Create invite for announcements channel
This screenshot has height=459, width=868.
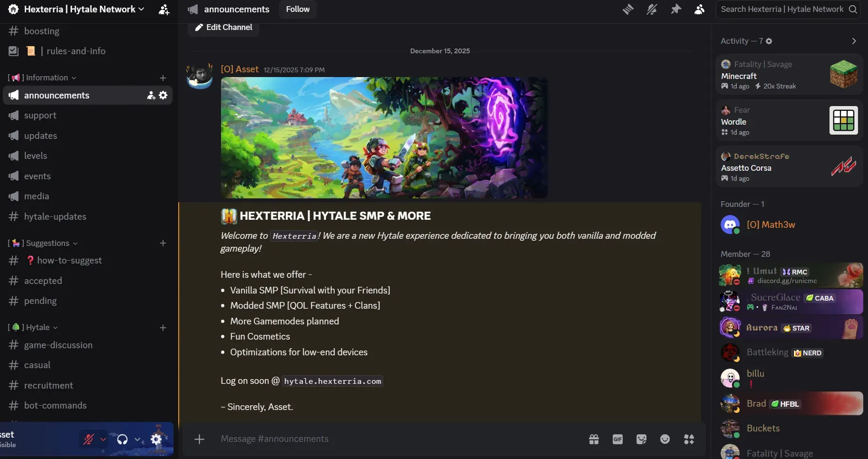pyautogui.click(x=151, y=96)
